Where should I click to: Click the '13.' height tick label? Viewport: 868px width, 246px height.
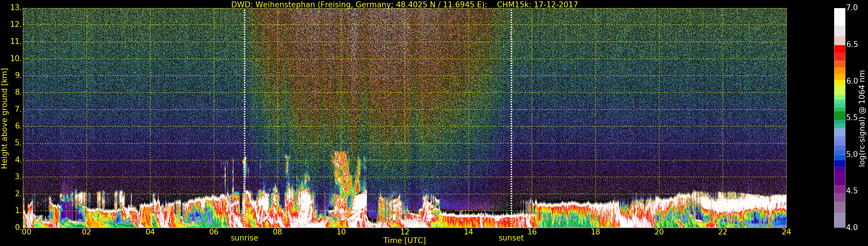click(x=16, y=8)
